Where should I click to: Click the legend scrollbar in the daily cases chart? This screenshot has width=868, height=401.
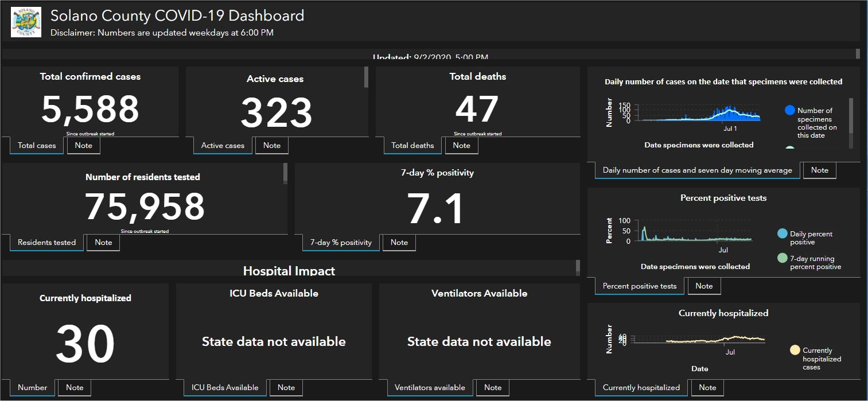pos(851,115)
